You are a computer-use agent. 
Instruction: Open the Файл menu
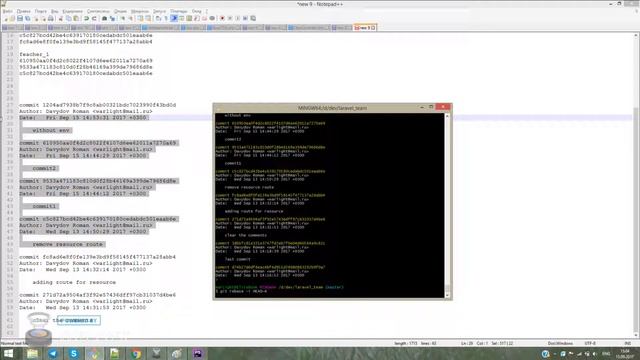point(8,11)
